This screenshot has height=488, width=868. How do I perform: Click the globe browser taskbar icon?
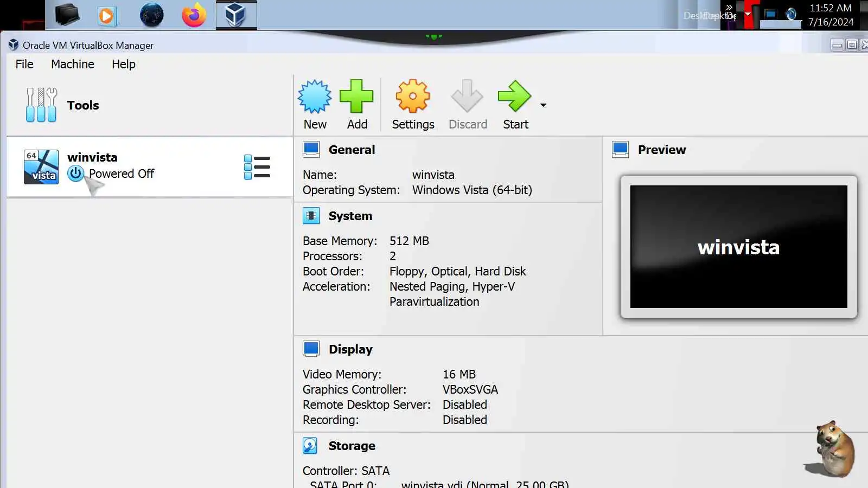tap(151, 15)
